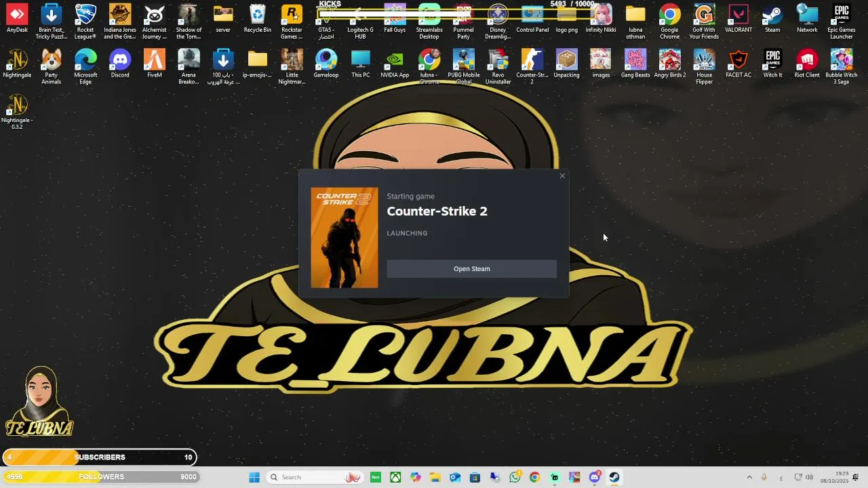Select the Rocket League desktop icon
The height and width of the screenshot is (488, 868).
(x=85, y=22)
